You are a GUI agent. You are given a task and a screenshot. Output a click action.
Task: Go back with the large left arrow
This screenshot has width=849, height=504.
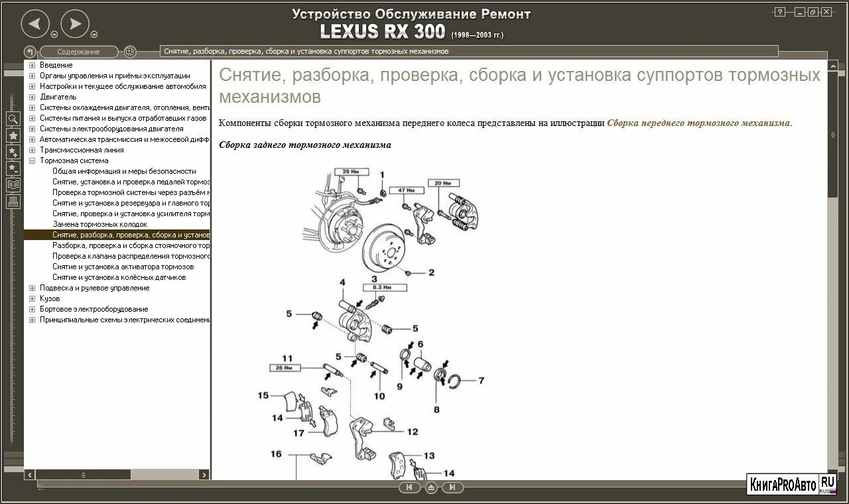(35, 25)
